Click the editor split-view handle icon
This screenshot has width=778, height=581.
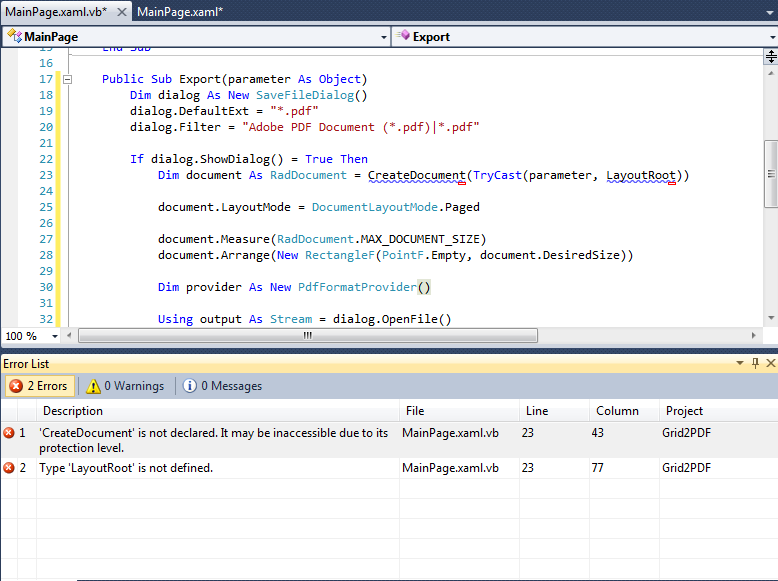click(x=770, y=56)
